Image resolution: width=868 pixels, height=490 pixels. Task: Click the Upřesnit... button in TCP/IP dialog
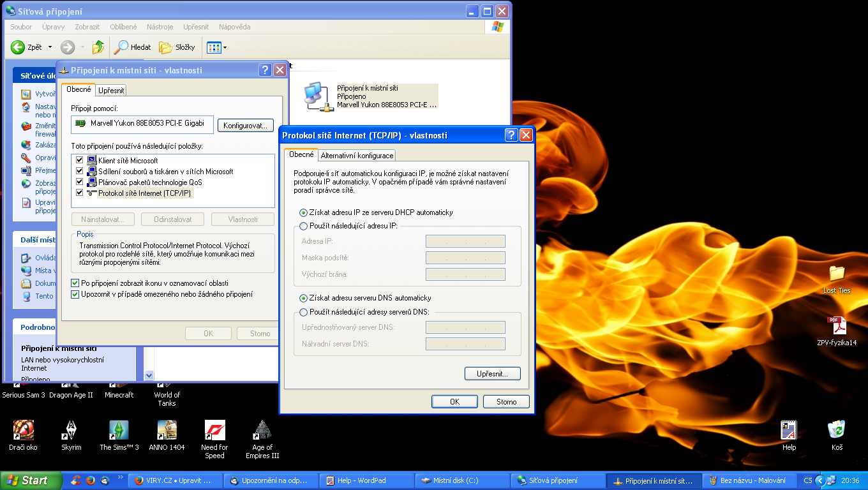492,374
